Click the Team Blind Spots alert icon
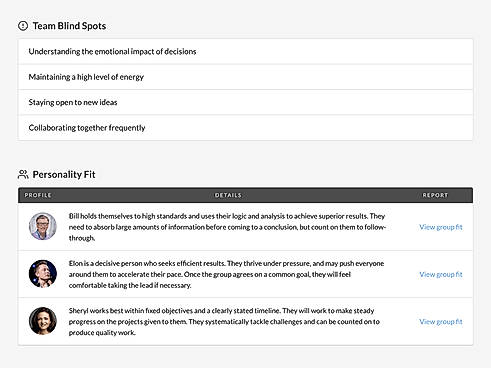491x368 pixels. pyautogui.click(x=23, y=26)
